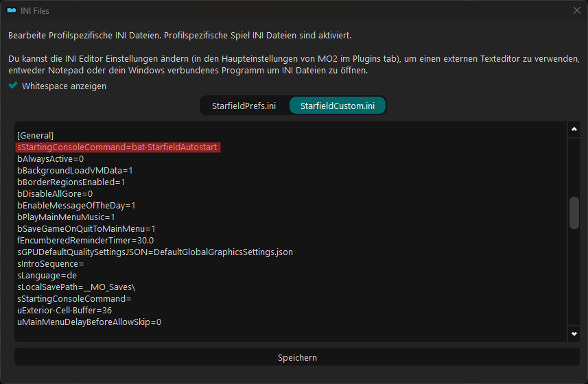Image resolution: width=588 pixels, height=384 pixels.
Task: Click the vertical scrollbar thumb
Action: (x=574, y=213)
